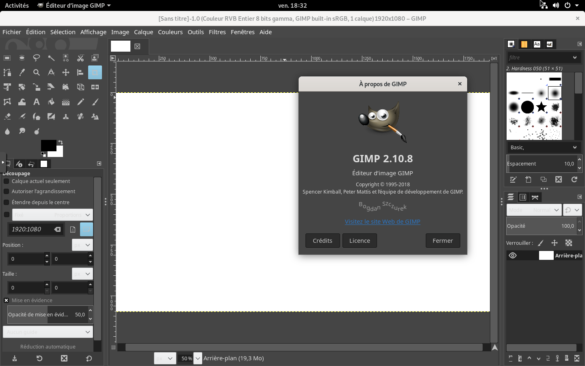The width and height of the screenshot is (585, 366).
Task: Click the Licence button
Action: (360, 241)
